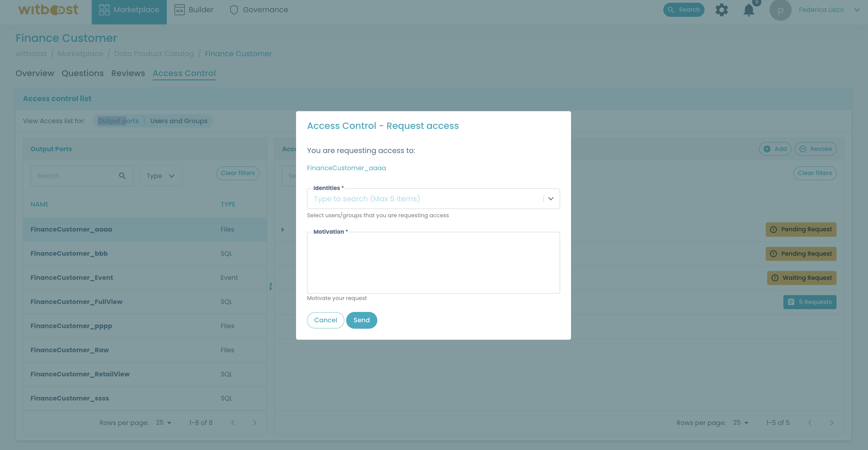
Task: Click the Cancel button to dismiss dialog
Action: click(325, 320)
